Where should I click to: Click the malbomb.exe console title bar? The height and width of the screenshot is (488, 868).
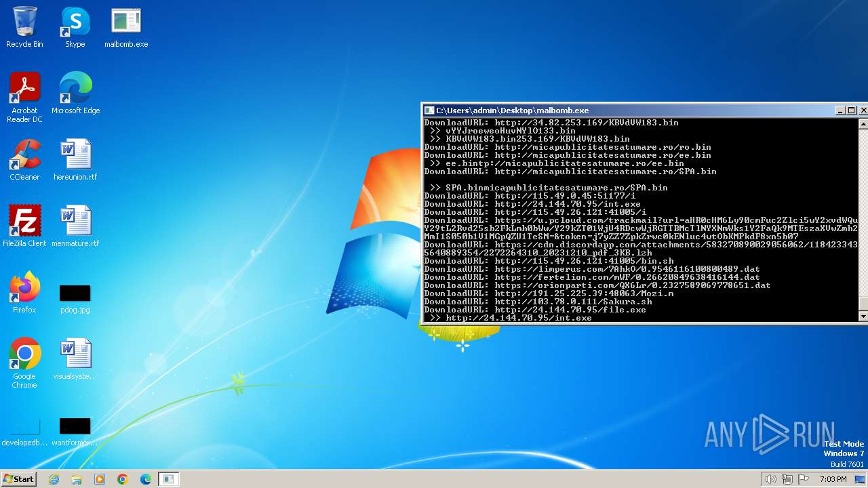[631, 110]
